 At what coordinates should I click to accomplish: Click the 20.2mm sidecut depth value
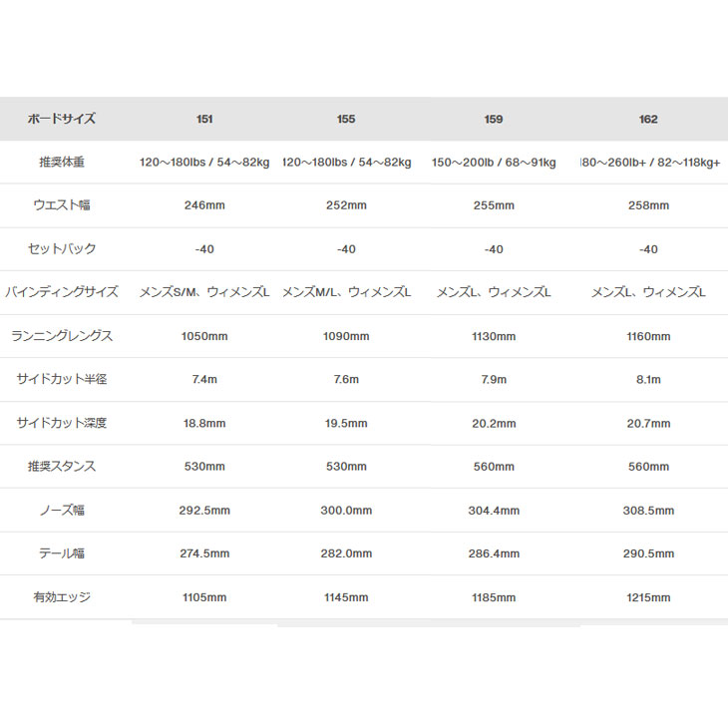(x=494, y=424)
